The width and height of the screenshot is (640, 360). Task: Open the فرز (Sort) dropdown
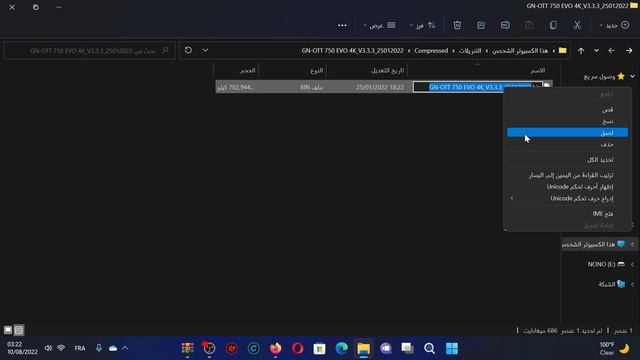(422, 25)
